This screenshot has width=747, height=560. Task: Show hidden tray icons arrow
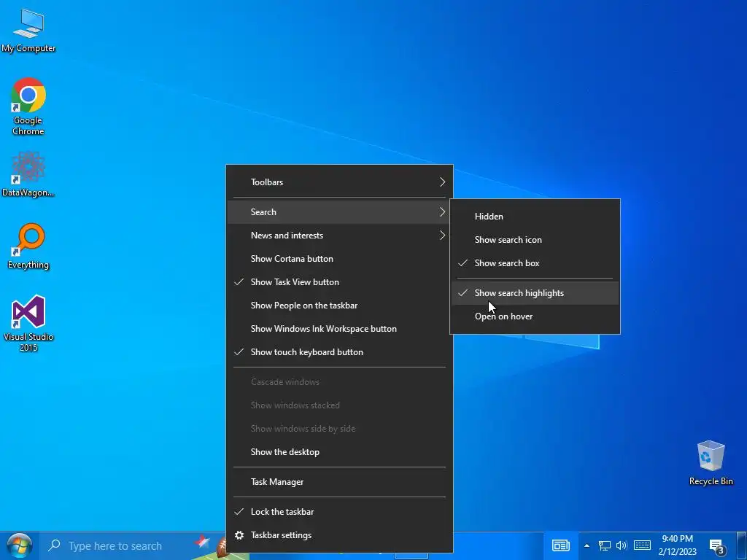click(x=587, y=545)
